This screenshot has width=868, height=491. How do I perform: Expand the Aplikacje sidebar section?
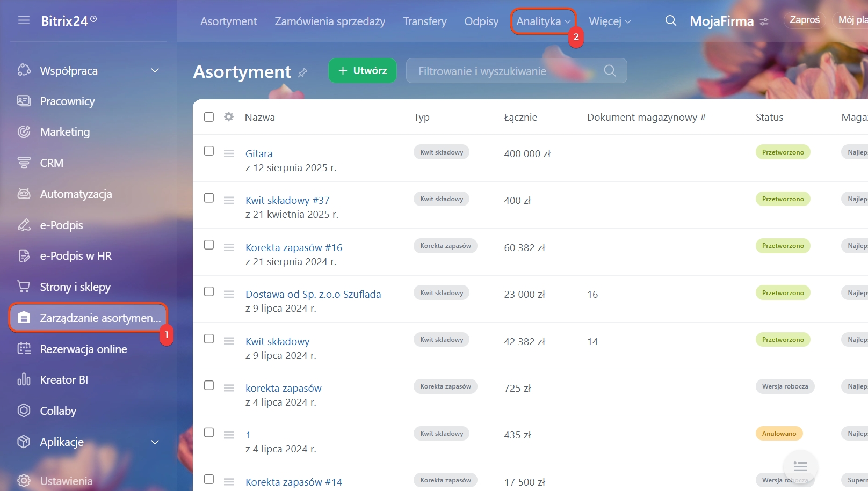155,442
